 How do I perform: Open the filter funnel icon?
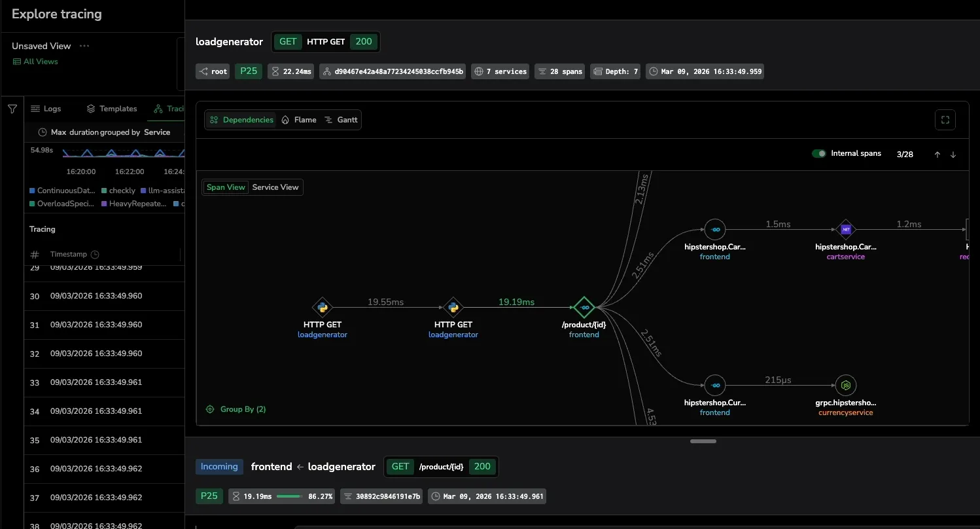(12, 109)
